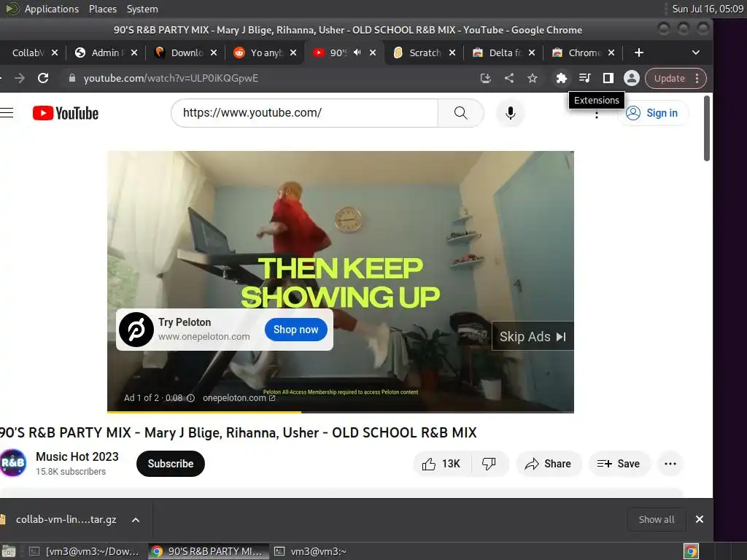Close the Admin tab
Viewport: 747px width, 560px height.
click(134, 52)
